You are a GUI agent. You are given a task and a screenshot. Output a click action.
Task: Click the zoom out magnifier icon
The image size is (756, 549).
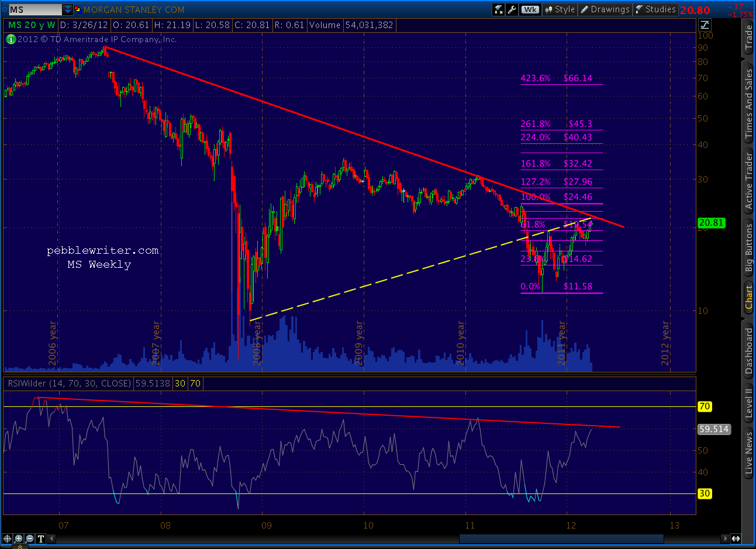pyautogui.click(x=30, y=538)
